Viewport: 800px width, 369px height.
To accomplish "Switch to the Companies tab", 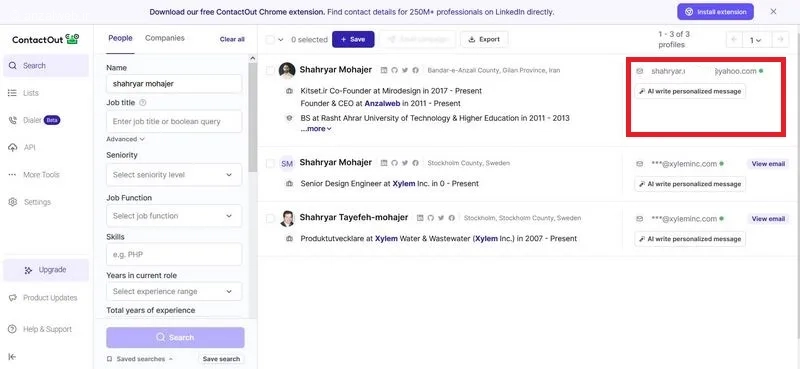I will click(165, 38).
